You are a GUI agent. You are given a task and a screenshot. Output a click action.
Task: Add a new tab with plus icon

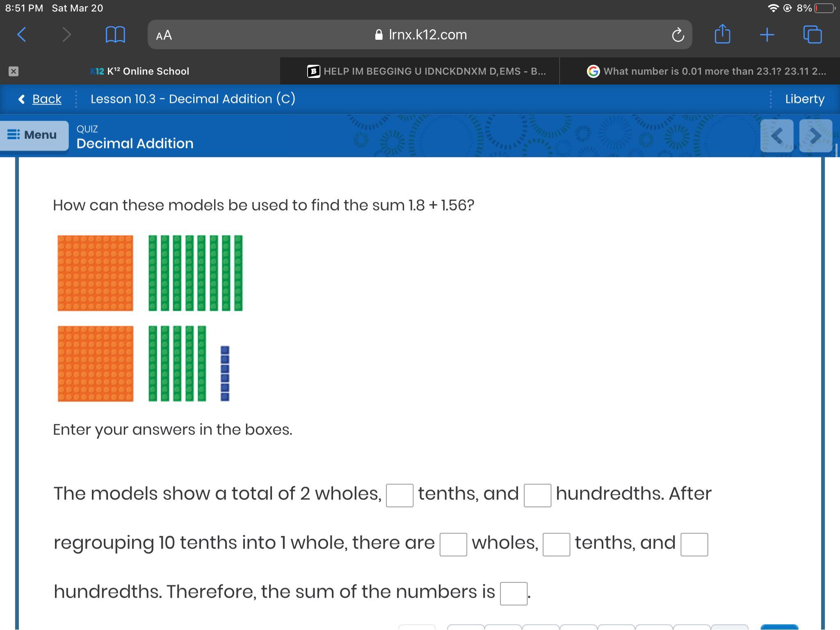(x=767, y=35)
